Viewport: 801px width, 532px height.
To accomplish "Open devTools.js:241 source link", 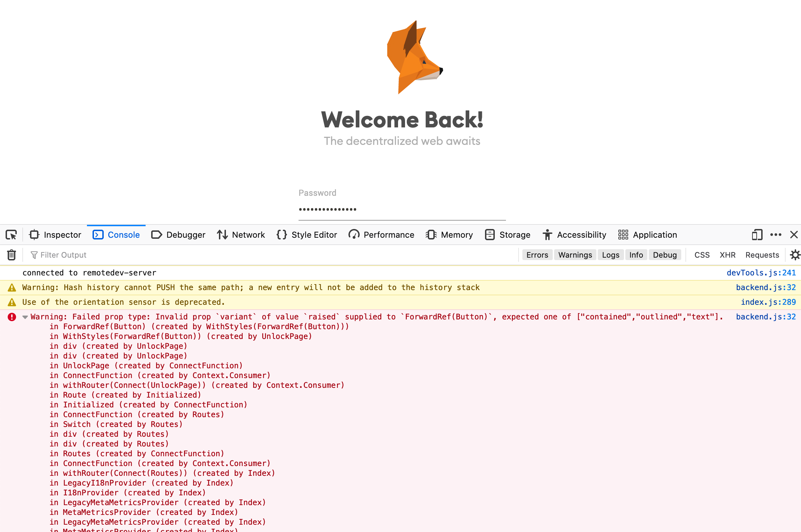I will [761, 273].
